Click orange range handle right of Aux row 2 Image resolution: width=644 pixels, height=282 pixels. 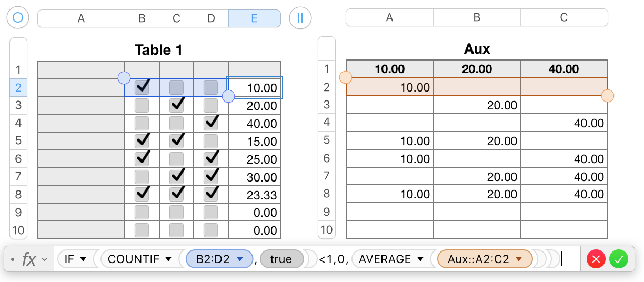click(x=608, y=96)
